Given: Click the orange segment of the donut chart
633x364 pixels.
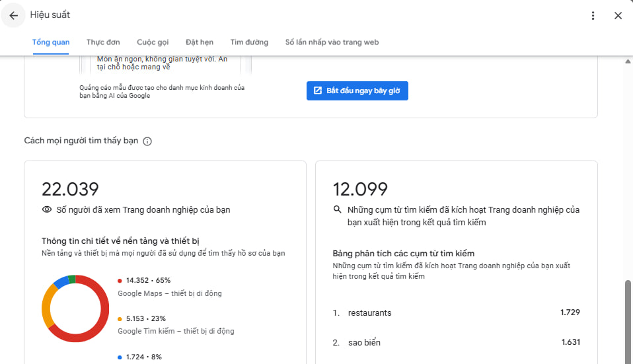Looking at the screenshot, I should pos(47,309).
